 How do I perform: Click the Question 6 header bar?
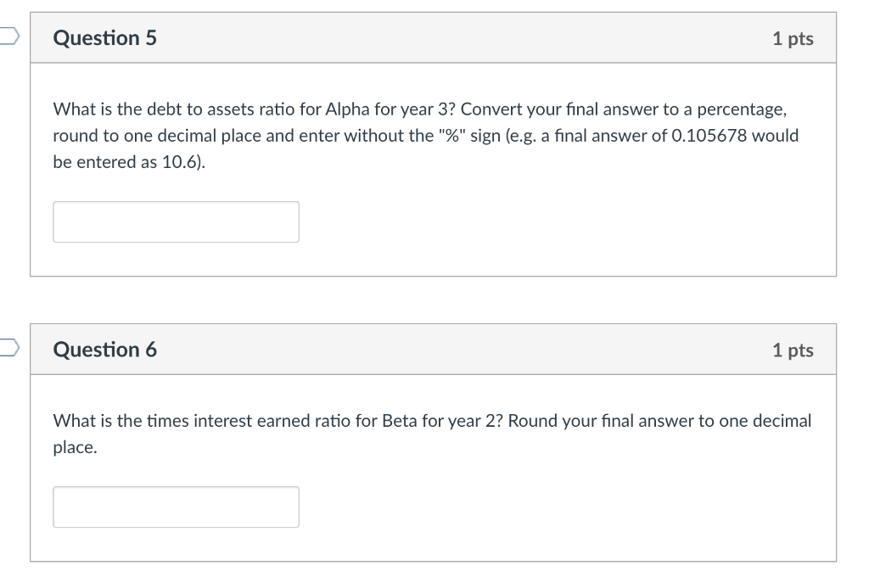click(433, 349)
